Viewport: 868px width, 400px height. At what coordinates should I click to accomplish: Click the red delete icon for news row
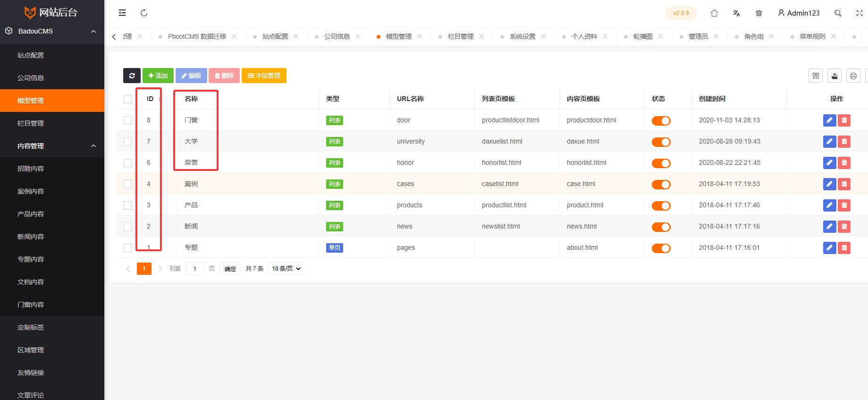[x=844, y=227]
